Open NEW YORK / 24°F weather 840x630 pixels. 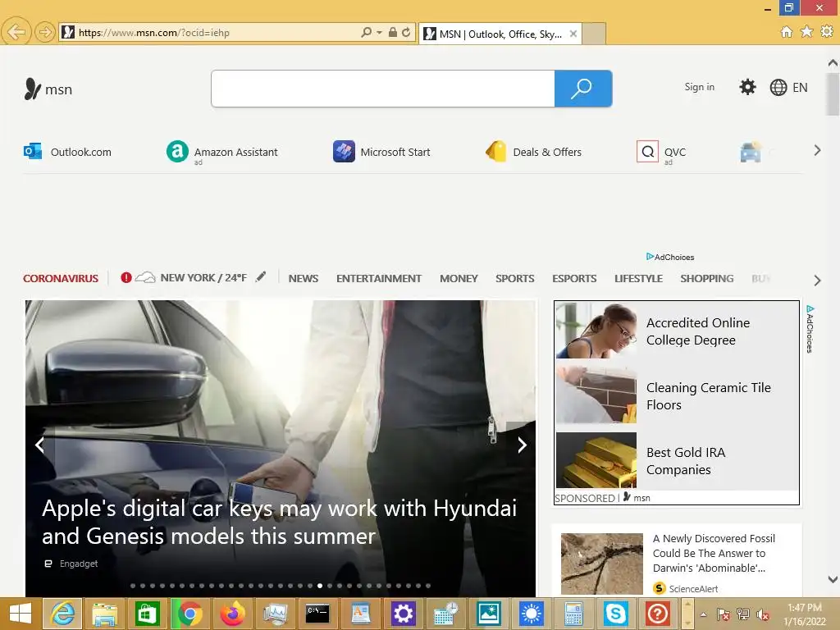[203, 277]
